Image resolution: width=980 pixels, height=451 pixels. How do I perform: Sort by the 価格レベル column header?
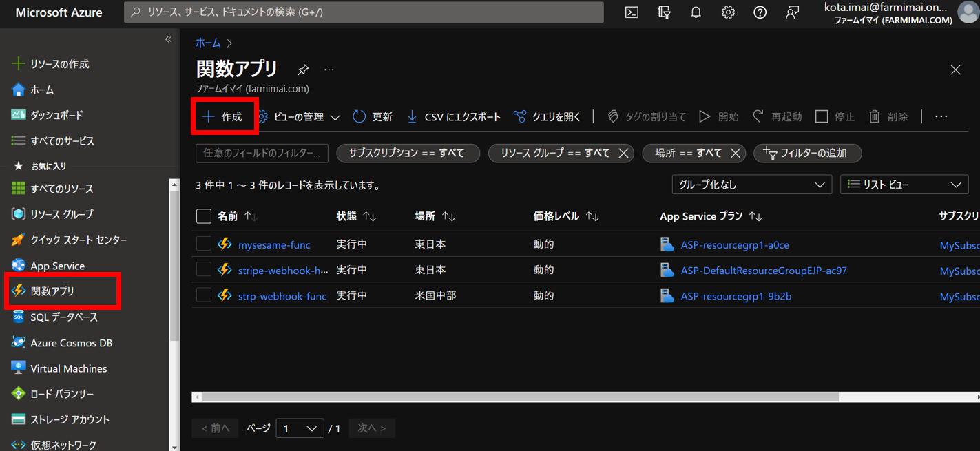click(x=565, y=216)
